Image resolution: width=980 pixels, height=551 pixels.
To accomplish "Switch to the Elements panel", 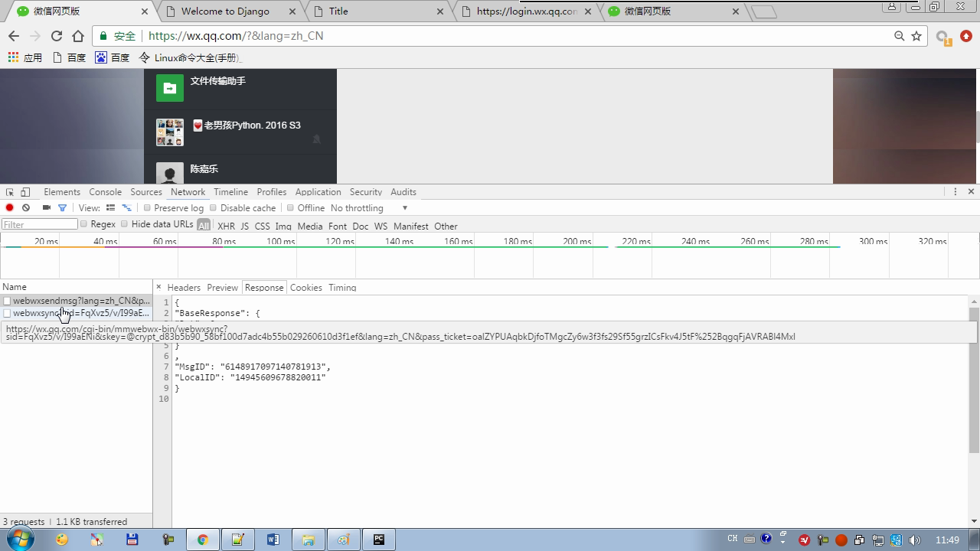I will click(x=62, y=192).
